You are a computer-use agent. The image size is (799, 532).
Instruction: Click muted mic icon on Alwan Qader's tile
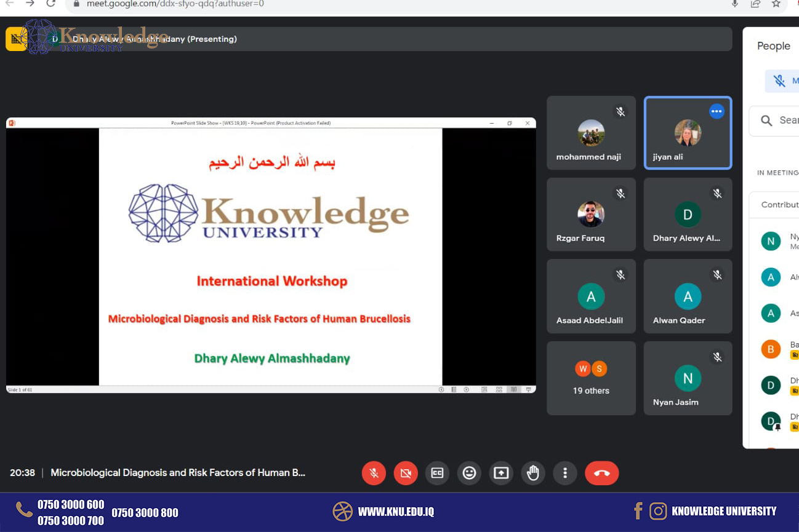(x=717, y=275)
